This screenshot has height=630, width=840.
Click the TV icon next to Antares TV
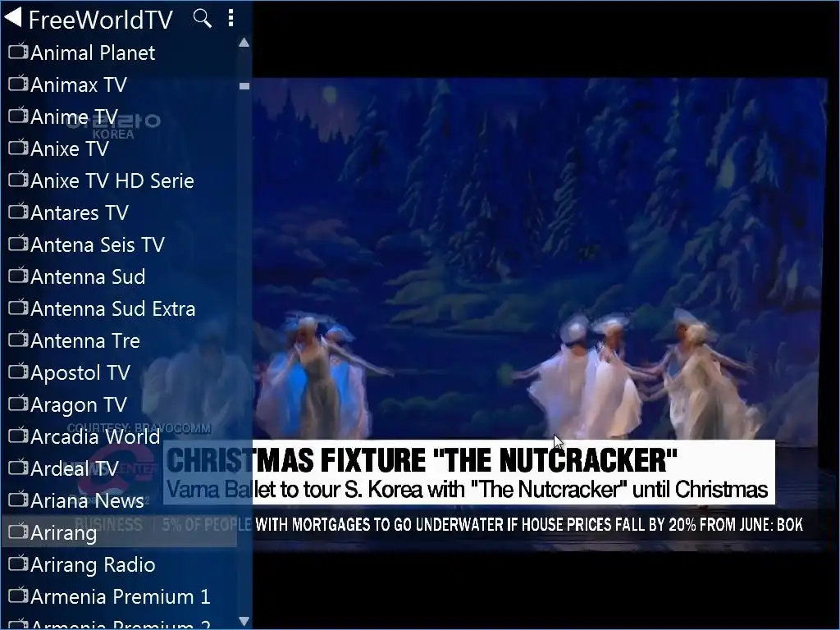tap(18, 212)
